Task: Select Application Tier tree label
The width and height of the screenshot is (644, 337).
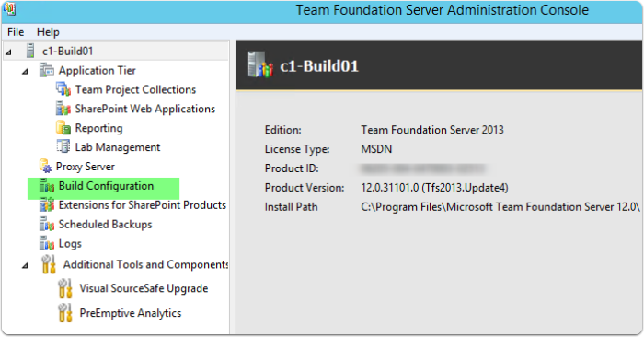Action: click(x=97, y=70)
